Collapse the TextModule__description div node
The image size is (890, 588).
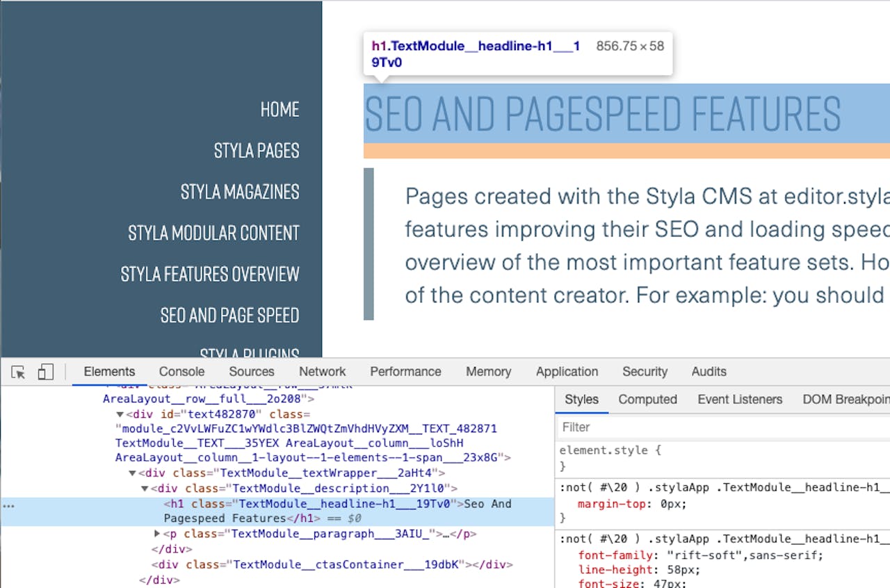[145, 489]
